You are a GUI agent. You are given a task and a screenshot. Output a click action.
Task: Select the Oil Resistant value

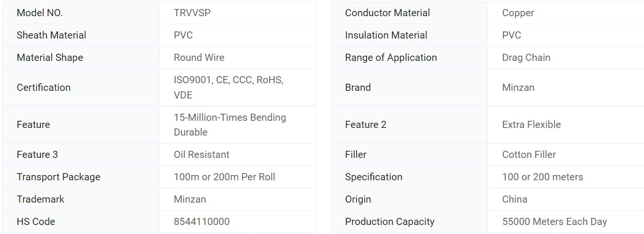click(201, 155)
